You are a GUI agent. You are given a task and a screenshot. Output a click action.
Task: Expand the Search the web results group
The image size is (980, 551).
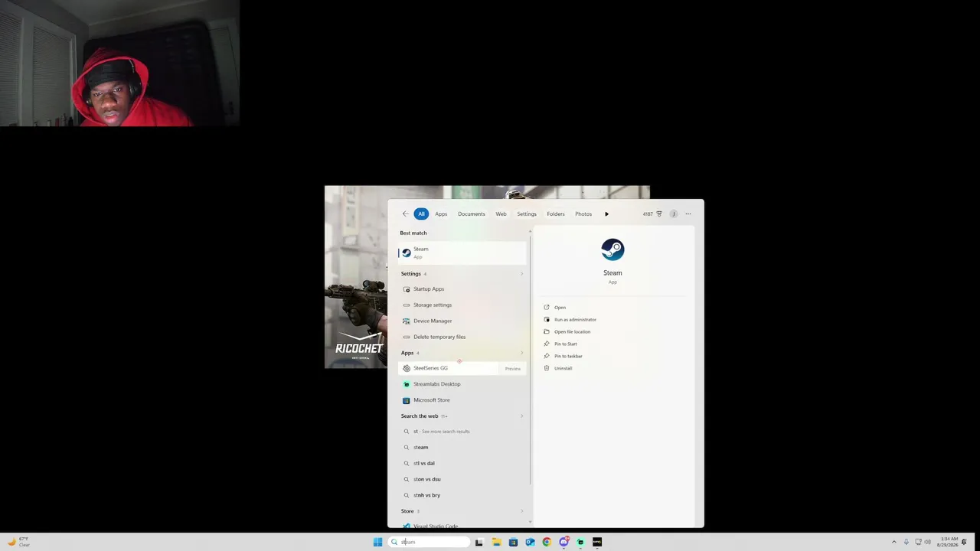point(522,416)
